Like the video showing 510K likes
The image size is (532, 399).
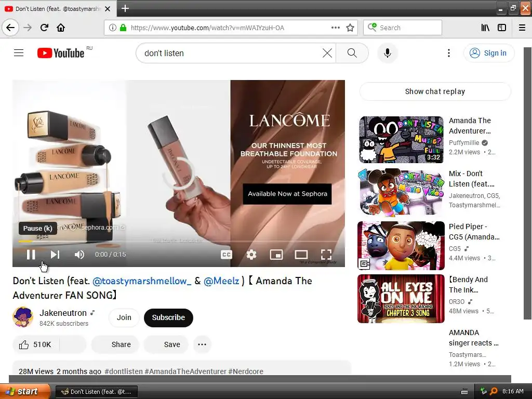36,344
